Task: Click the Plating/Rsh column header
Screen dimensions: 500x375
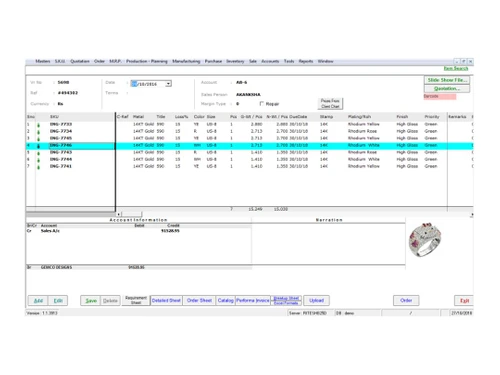Action: (x=359, y=117)
